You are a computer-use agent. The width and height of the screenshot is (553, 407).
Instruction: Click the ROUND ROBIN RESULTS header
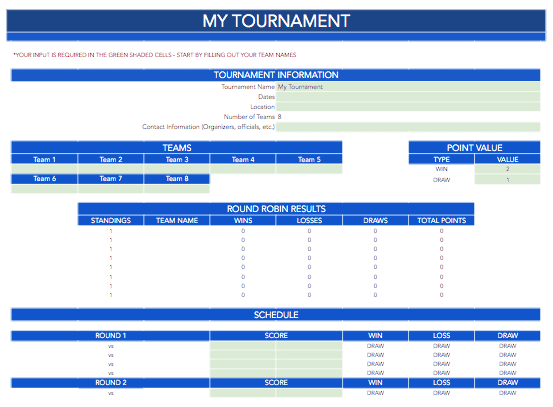(x=276, y=209)
